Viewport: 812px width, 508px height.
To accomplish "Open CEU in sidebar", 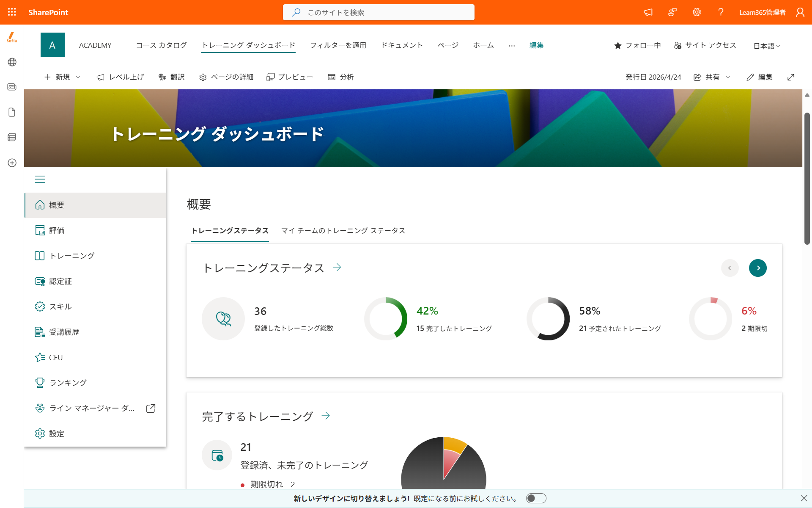I will point(96,357).
